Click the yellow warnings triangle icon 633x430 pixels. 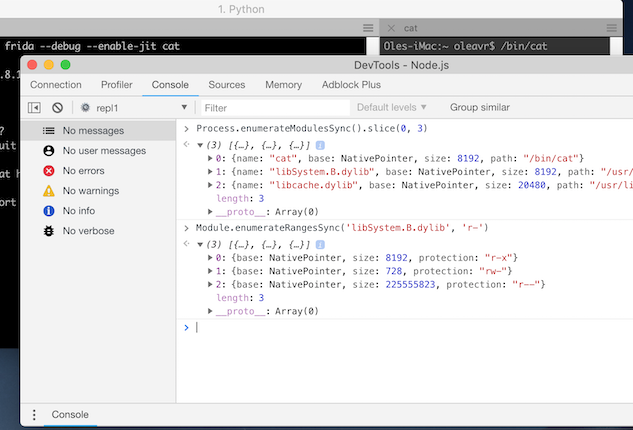click(x=48, y=191)
